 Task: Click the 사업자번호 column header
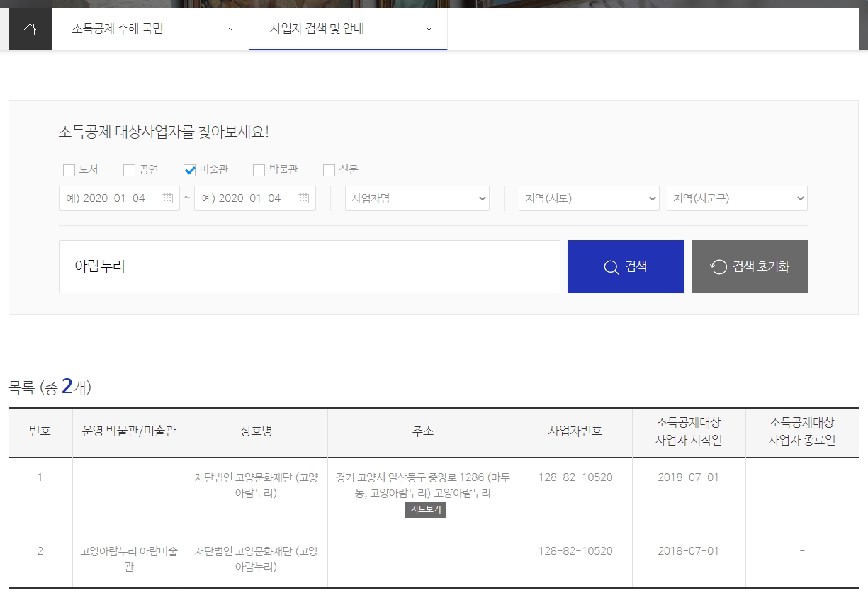(575, 431)
